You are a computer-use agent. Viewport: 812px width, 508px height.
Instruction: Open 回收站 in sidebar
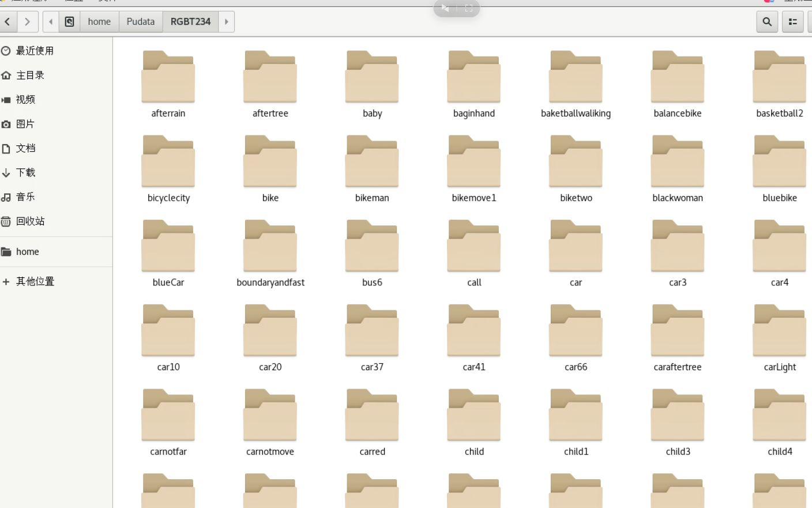click(56, 221)
